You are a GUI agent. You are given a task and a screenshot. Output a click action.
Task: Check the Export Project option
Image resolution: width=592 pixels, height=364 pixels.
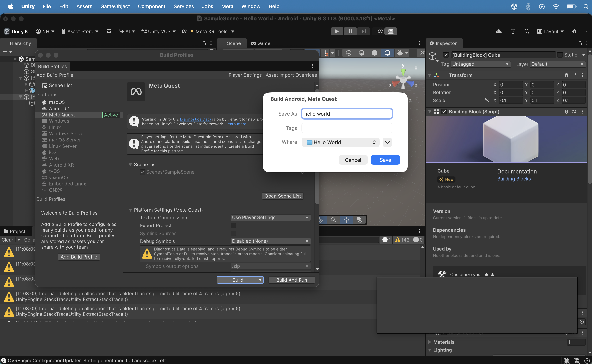click(233, 225)
